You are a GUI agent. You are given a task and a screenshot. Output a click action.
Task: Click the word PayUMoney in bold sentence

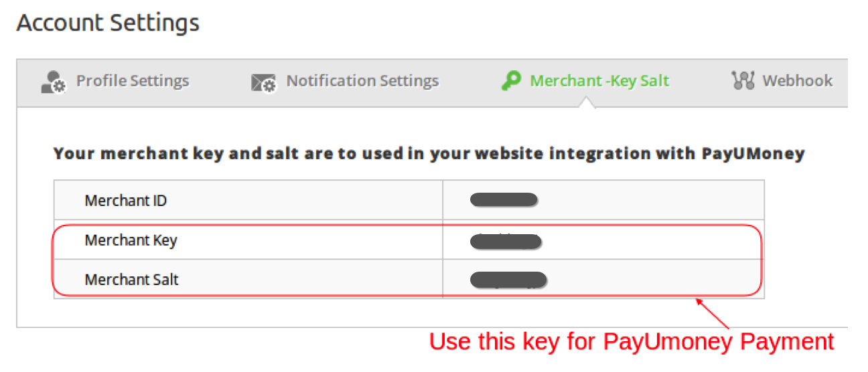(753, 154)
